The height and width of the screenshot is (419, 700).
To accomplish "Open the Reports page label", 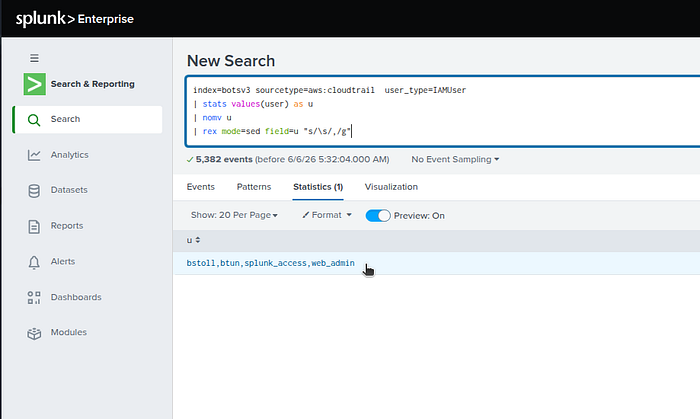I will click(x=67, y=225).
